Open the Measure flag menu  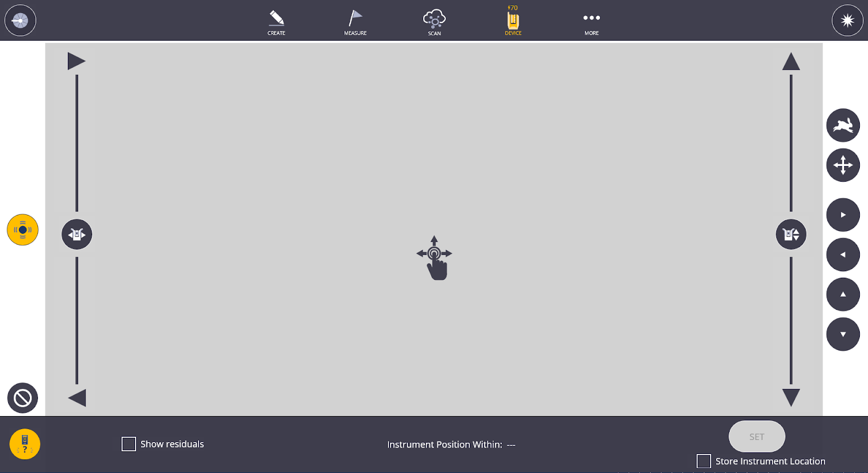click(x=355, y=22)
